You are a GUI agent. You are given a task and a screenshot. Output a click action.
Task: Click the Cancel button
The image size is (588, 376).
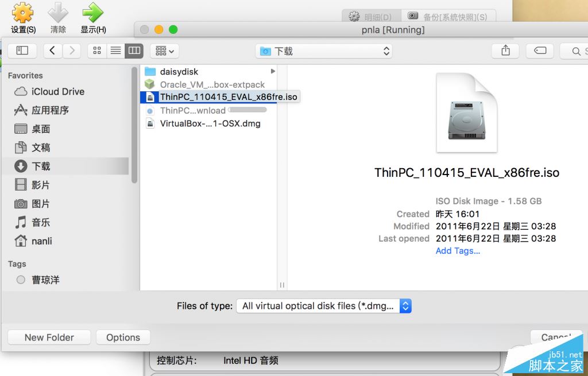point(556,338)
